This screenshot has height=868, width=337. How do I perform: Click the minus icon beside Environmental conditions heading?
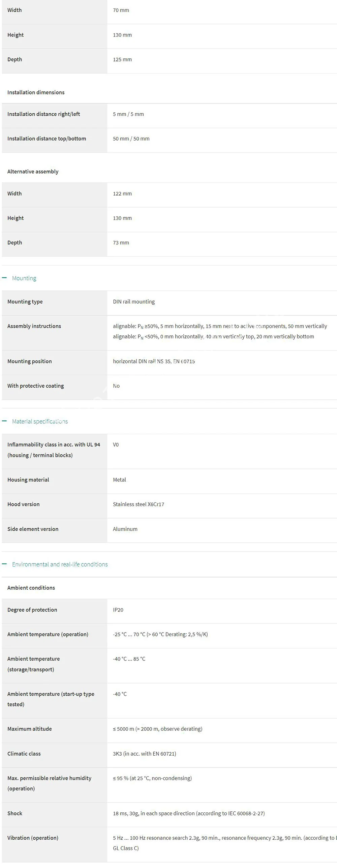click(x=4, y=564)
